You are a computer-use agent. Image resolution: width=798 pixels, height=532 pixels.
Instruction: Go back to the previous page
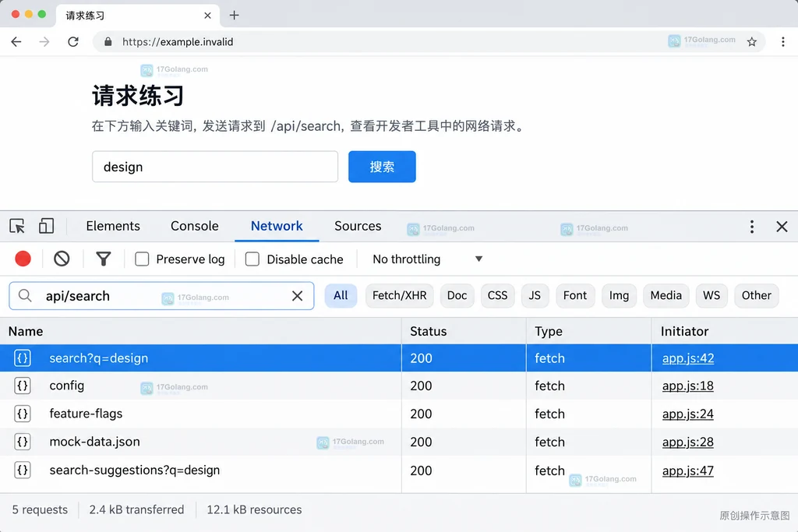(x=16, y=42)
